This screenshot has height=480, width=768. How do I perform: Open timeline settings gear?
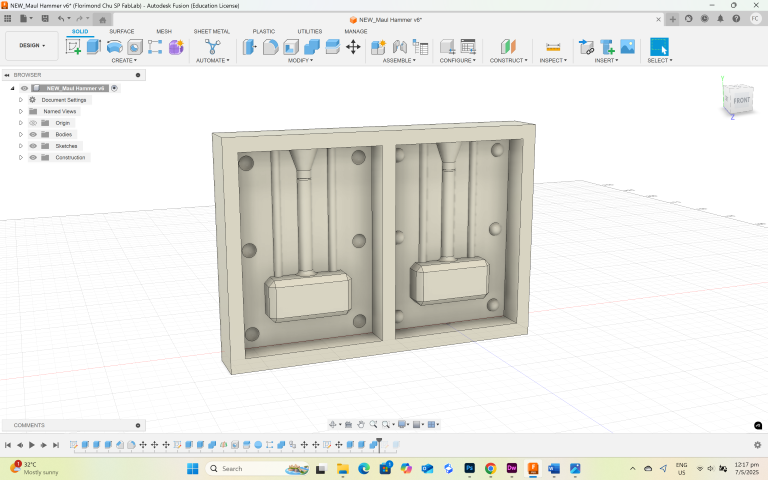tap(757, 445)
